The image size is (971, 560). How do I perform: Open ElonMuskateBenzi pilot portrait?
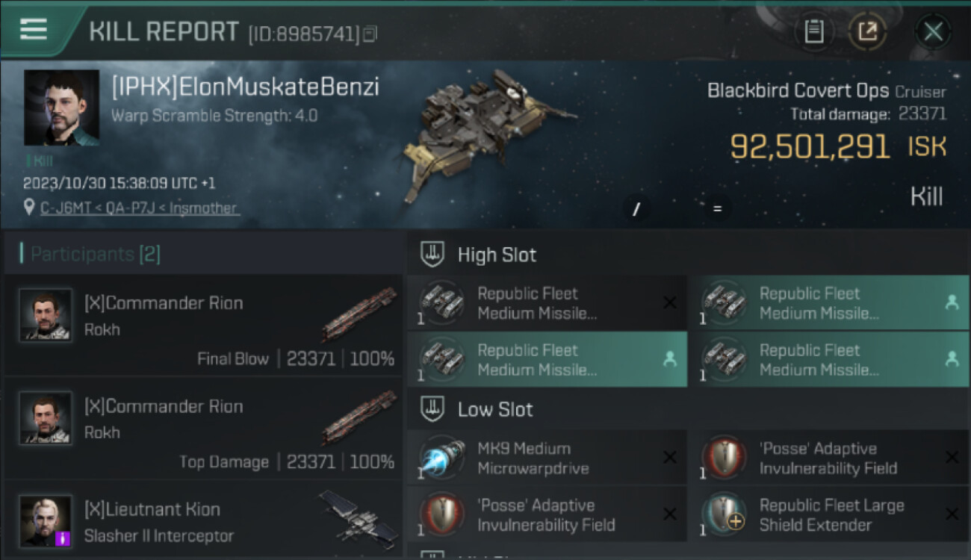tap(61, 108)
